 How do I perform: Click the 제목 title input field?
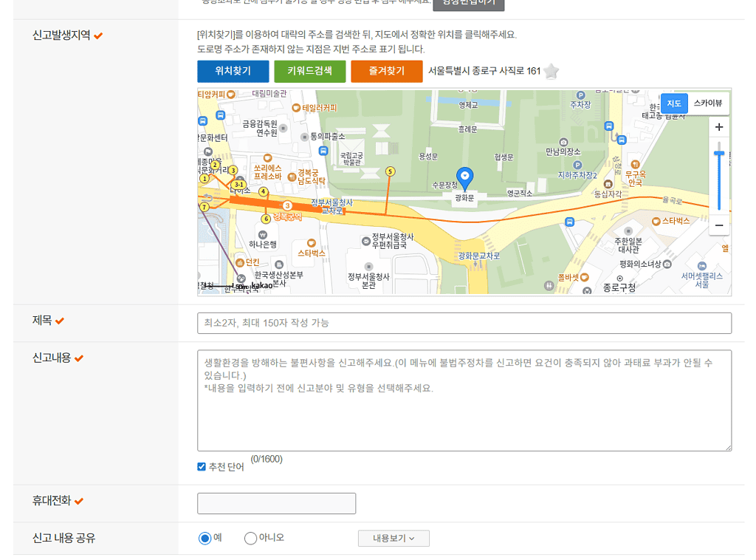[464, 323]
